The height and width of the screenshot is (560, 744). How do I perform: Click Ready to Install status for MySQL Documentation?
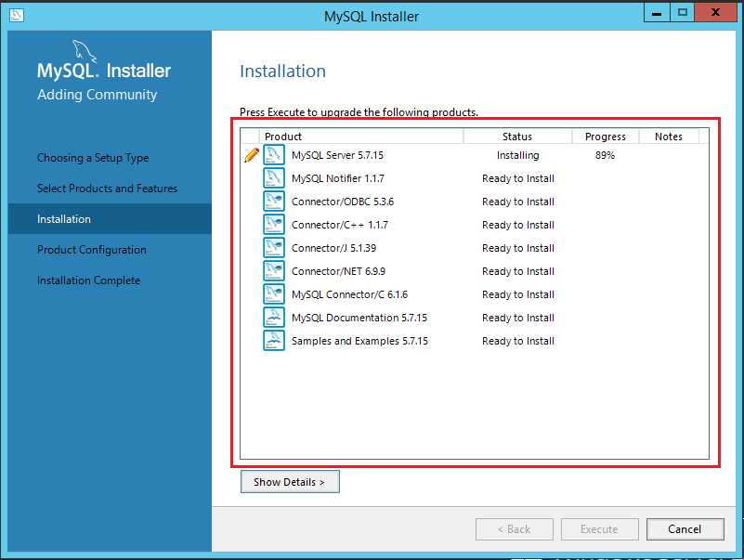point(518,318)
